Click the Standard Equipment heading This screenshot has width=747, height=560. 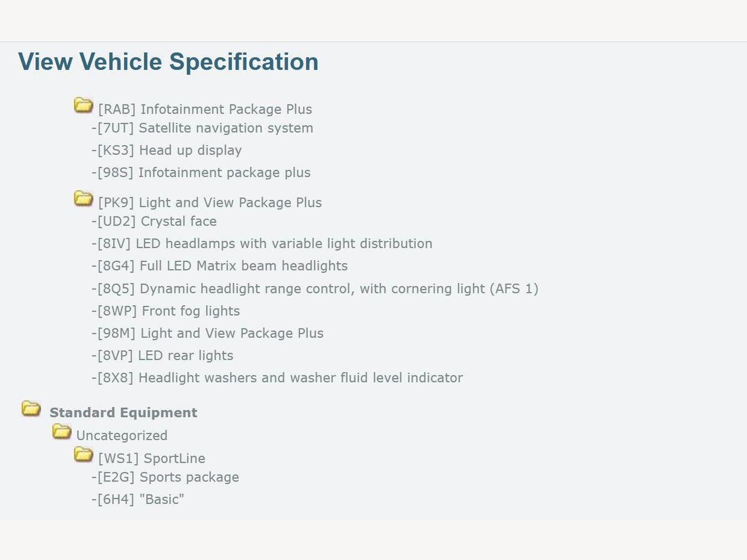click(123, 412)
